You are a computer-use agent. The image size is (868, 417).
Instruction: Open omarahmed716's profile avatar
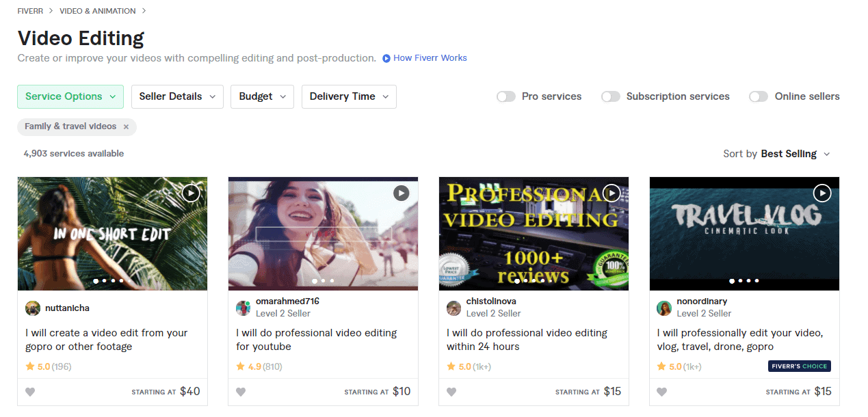pyautogui.click(x=243, y=308)
